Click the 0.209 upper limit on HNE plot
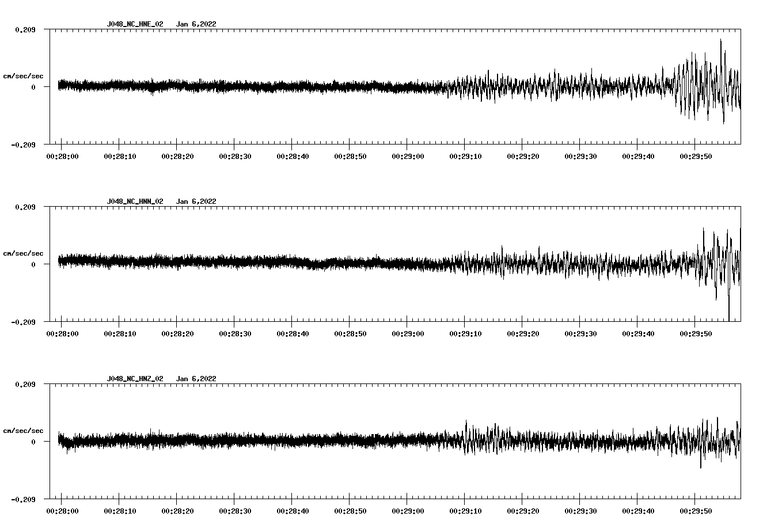This screenshot has width=782, height=532. (25, 29)
